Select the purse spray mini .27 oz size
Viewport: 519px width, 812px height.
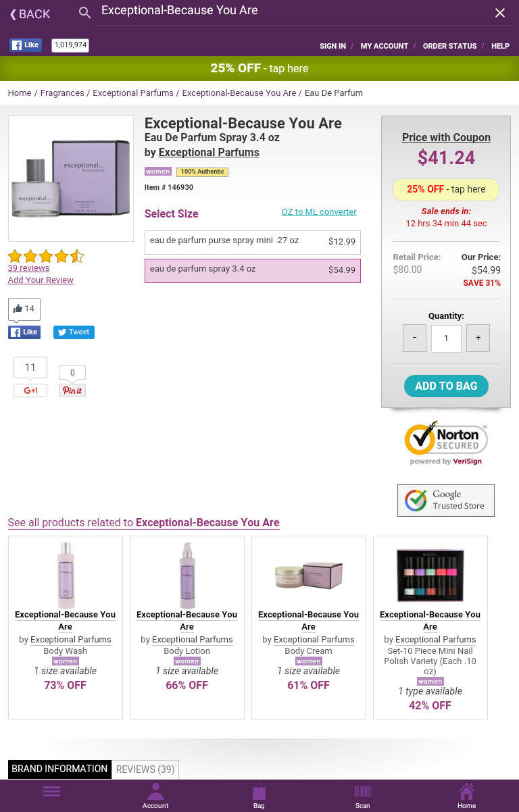point(252,242)
